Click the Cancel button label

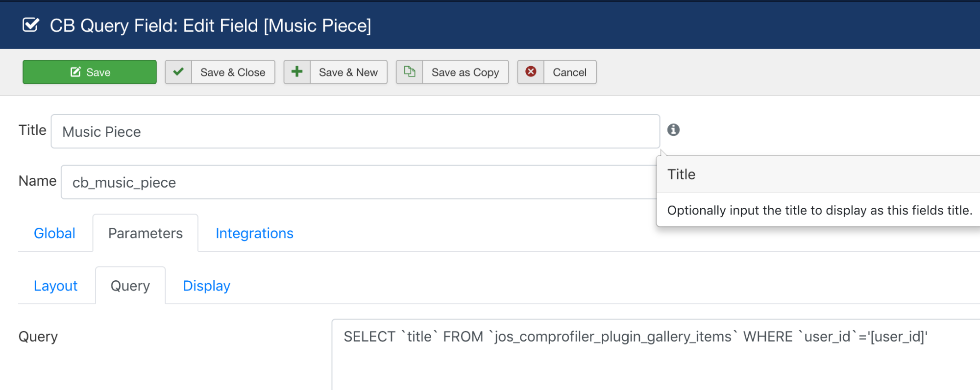coord(569,72)
